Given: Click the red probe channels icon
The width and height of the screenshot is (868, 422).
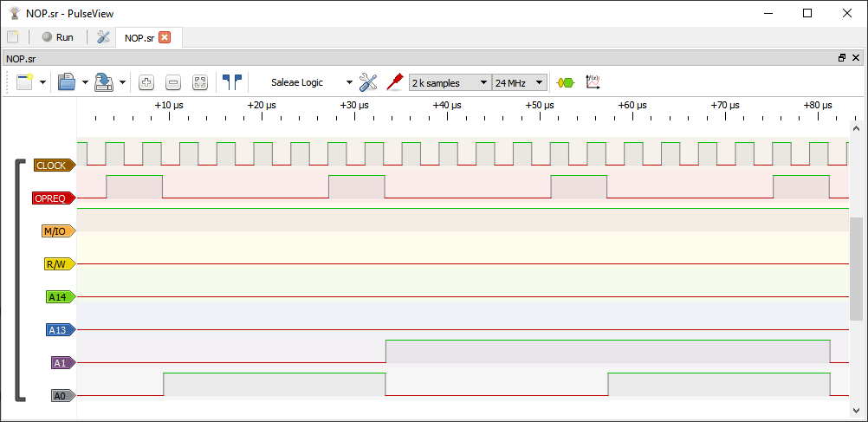Looking at the screenshot, I should click(x=395, y=82).
